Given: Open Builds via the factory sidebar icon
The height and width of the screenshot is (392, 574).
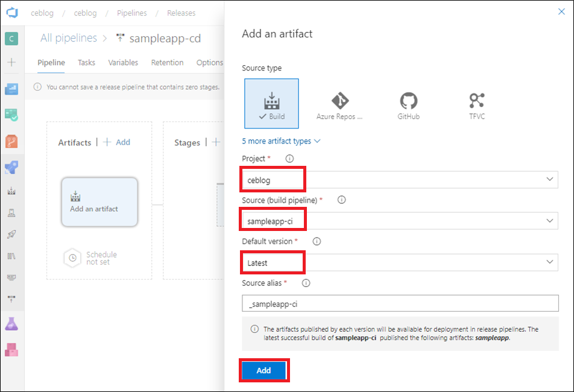Looking at the screenshot, I should 11,191.
